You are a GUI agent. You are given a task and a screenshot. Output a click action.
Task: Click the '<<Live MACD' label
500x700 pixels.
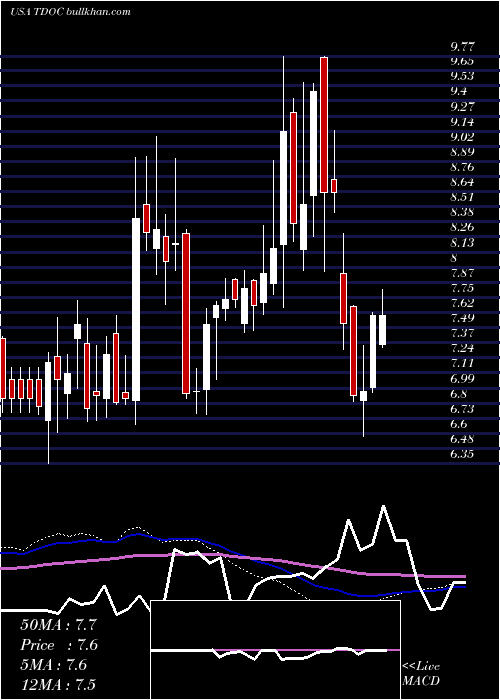tap(421, 673)
